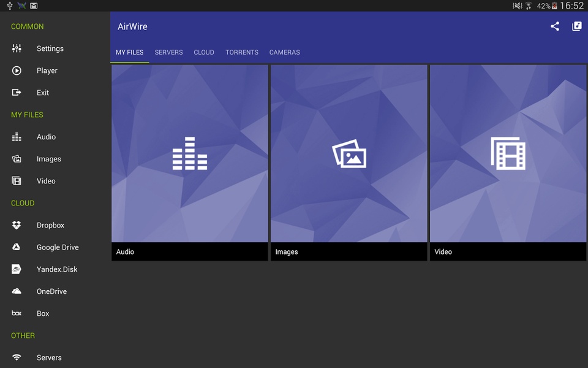This screenshot has width=588, height=368.
Task: Tap the muted sound status icon
Action: (518, 6)
